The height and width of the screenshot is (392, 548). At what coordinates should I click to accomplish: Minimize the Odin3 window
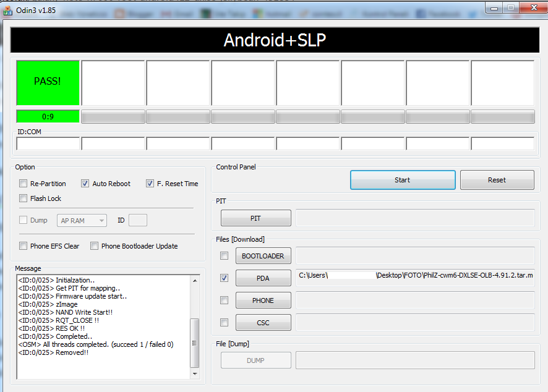[494, 9]
